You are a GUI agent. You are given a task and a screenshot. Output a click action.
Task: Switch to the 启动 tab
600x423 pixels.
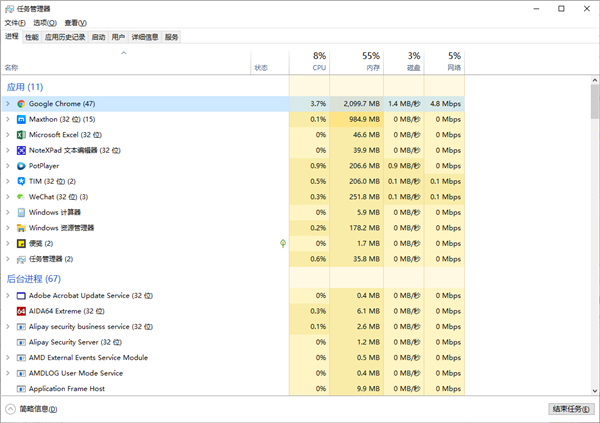coord(98,37)
